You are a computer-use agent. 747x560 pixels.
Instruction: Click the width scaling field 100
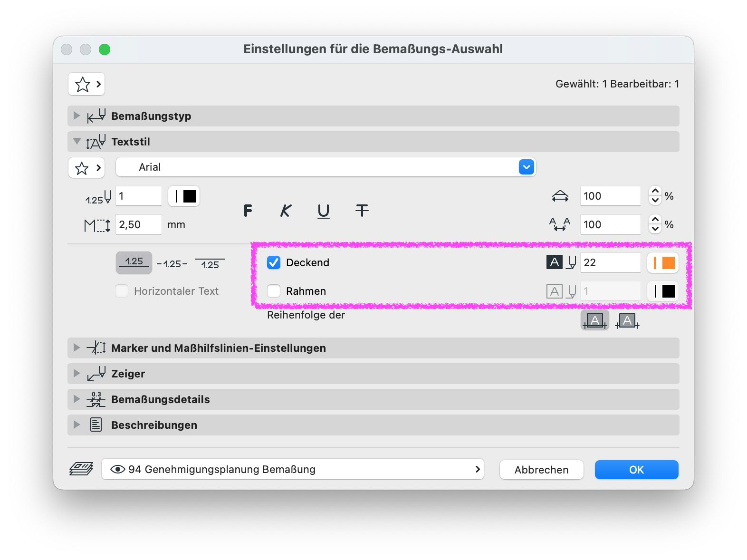coord(611,196)
